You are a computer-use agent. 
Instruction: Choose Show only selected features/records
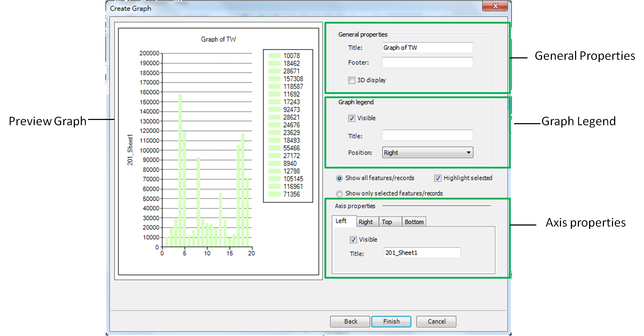coord(339,194)
